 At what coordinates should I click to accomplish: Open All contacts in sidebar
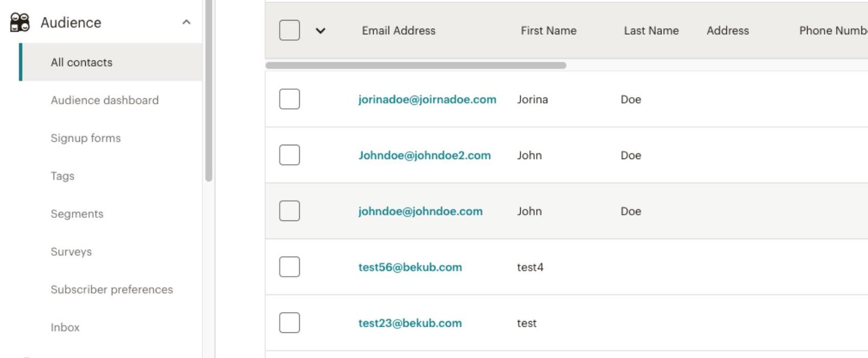[x=81, y=62]
